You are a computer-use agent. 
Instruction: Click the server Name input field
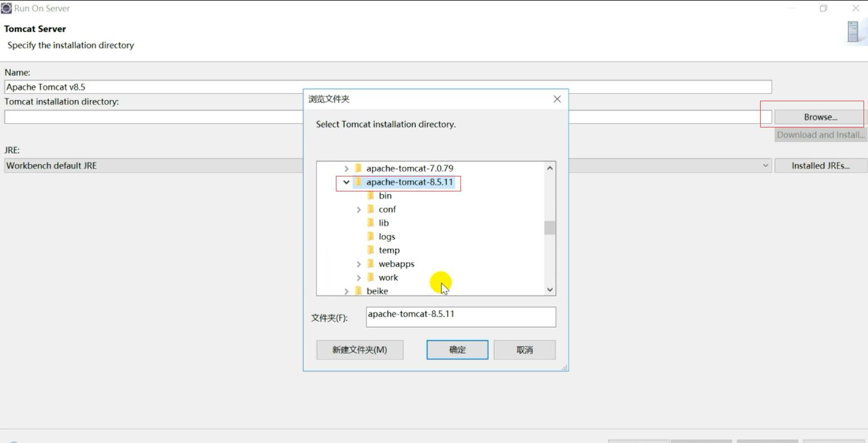pos(388,87)
